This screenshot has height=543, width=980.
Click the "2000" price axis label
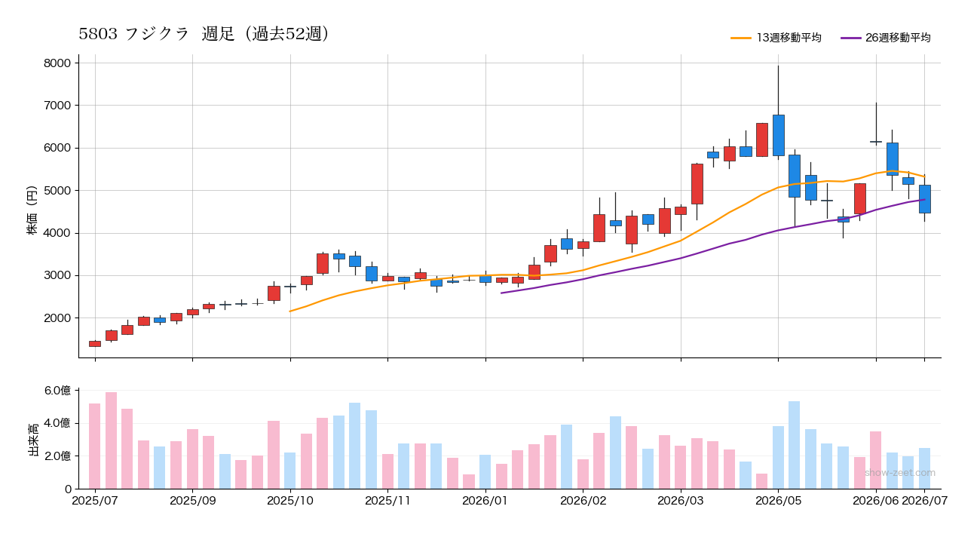click(x=58, y=318)
